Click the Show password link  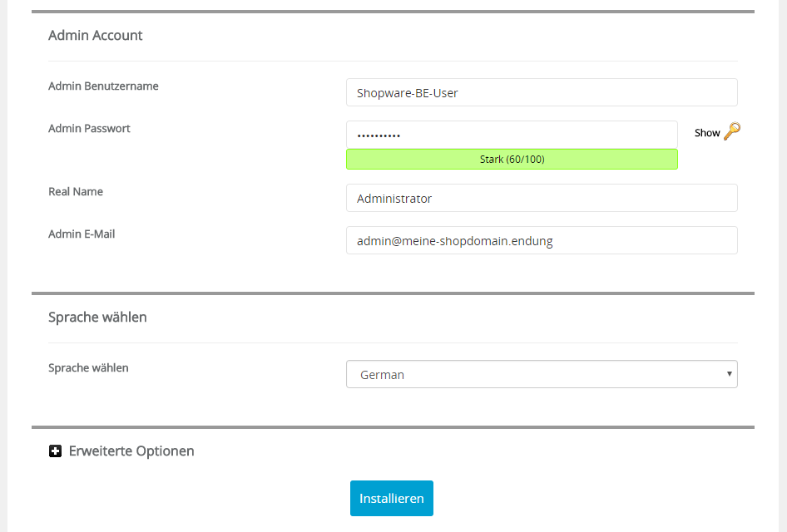706,133
